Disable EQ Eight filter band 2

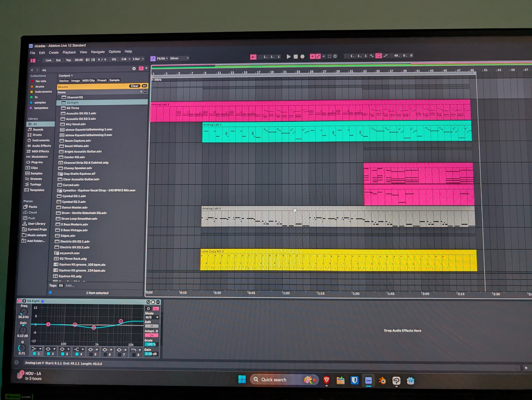coord(48,354)
